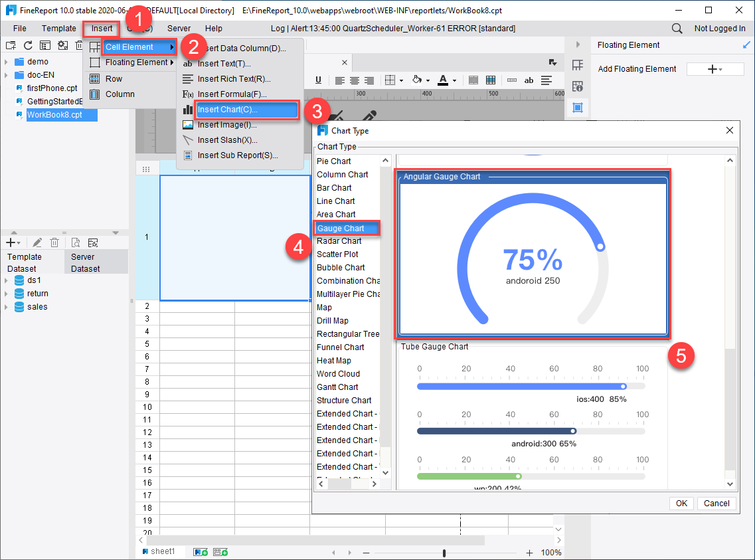Screen dimensions: 755x560
Task: Click the edit dataset pencil icon
Action: (x=37, y=242)
